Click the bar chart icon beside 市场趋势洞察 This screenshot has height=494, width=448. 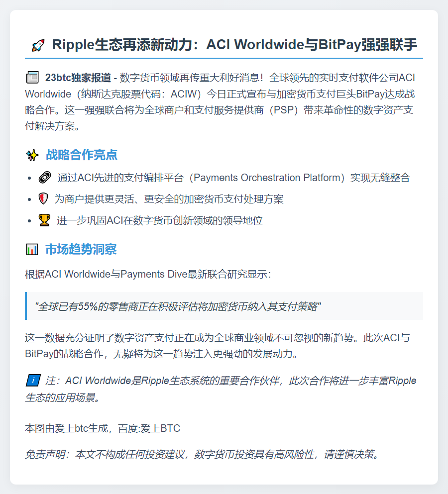click(32, 250)
